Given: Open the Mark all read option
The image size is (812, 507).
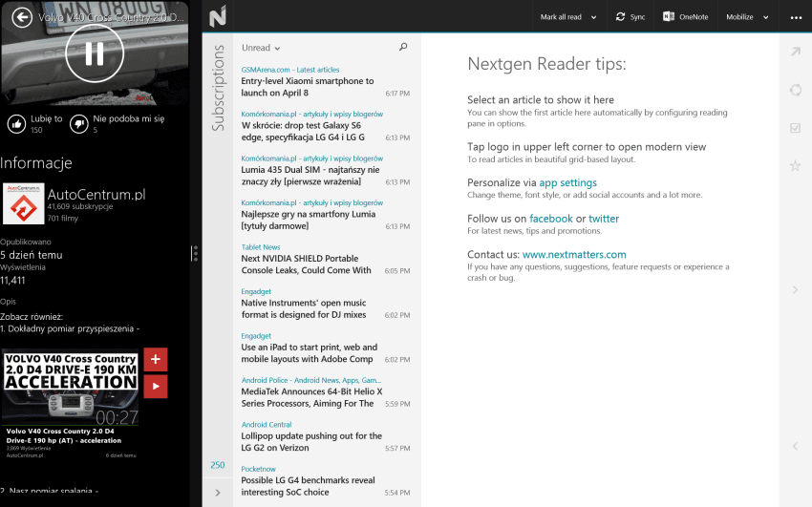Looking at the screenshot, I should 561,17.
